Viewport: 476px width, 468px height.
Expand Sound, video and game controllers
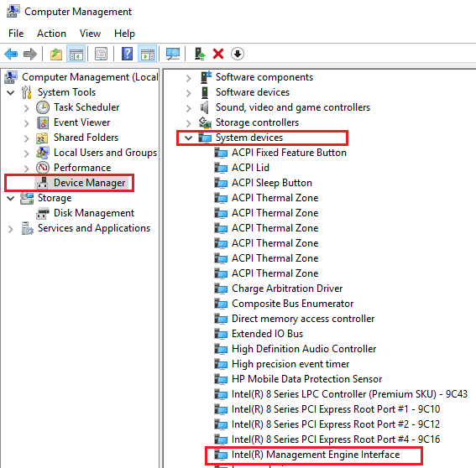(x=189, y=108)
